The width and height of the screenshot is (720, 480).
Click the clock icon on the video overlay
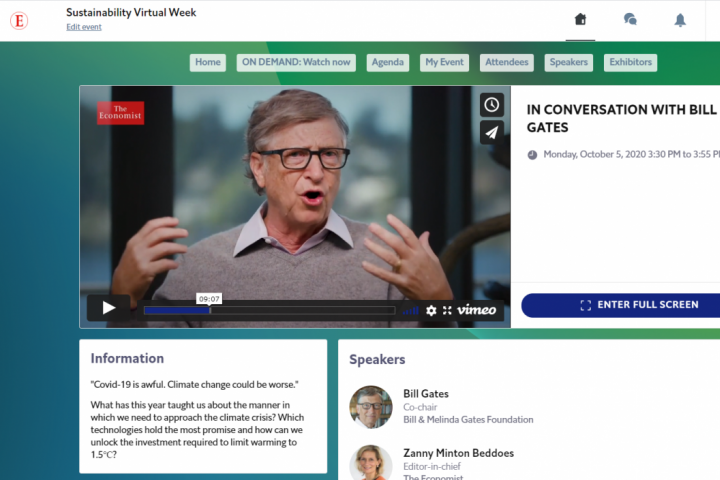(492, 105)
